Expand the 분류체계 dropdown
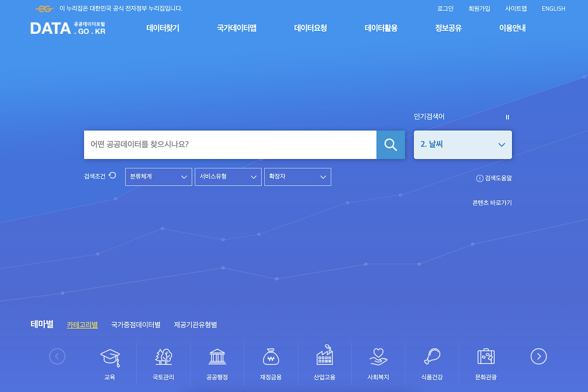 point(158,177)
